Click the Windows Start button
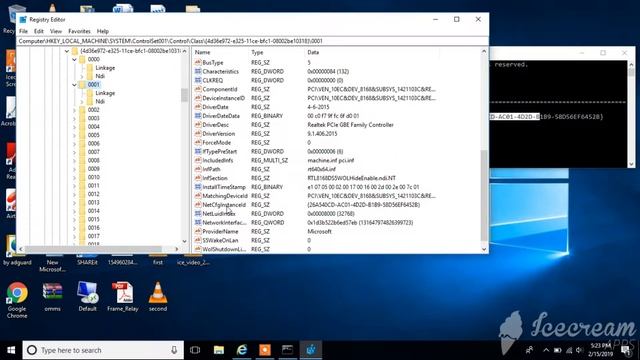Image resolution: width=640 pixels, height=360 pixels. tap(11, 350)
